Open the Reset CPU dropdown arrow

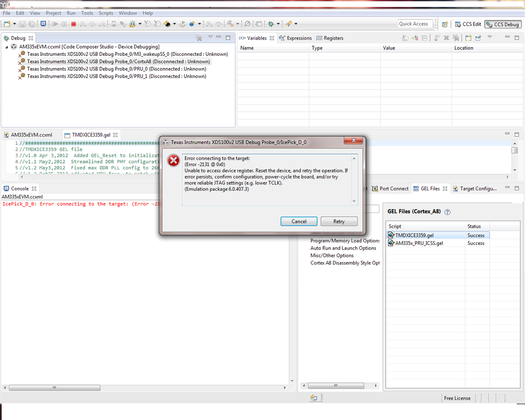click(175, 24)
